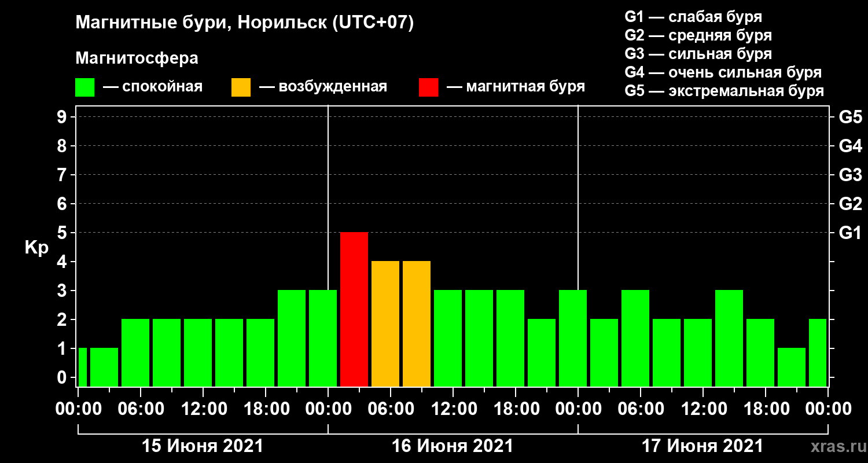
Task: Click the right-axis 'G5' label
Action: 850,117
